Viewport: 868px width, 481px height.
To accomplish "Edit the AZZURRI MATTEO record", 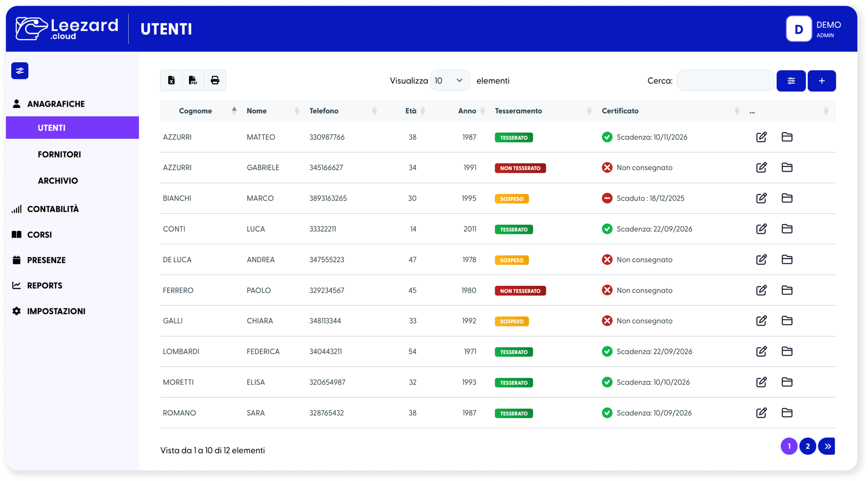I will [761, 137].
